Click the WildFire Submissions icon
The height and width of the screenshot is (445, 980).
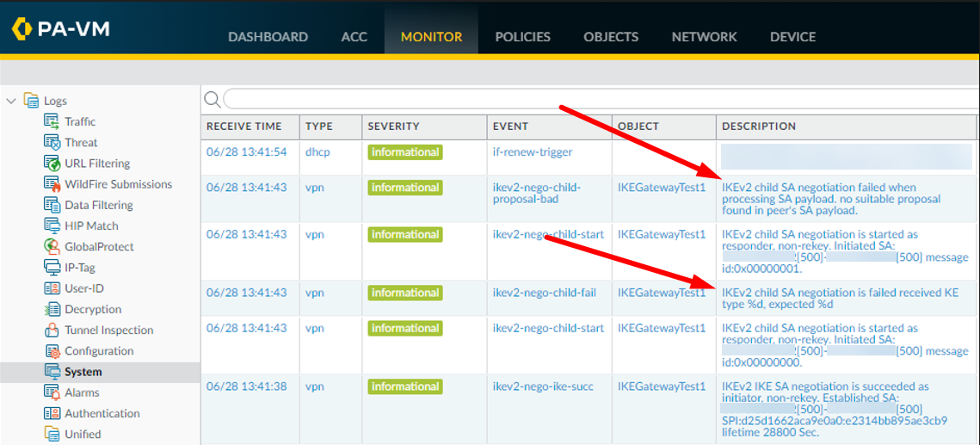(51, 183)
